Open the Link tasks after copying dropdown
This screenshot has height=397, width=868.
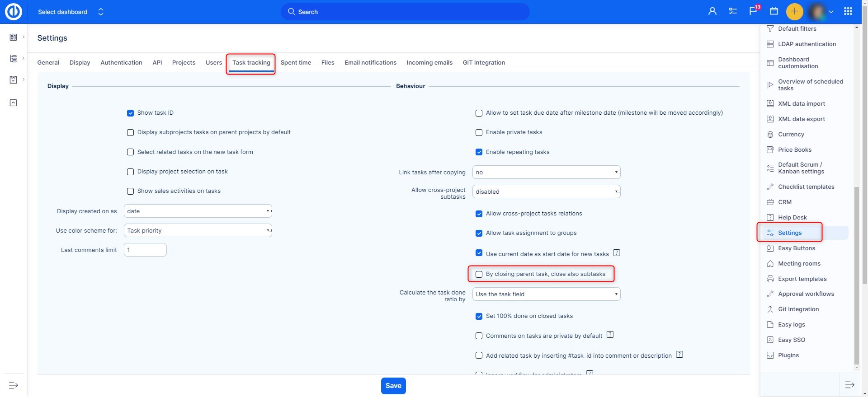point(546,172)
